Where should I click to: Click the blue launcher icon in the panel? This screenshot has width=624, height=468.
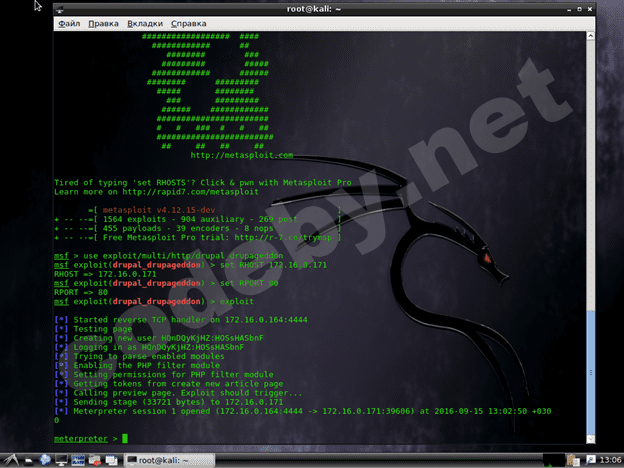click(x=78, y=460)
